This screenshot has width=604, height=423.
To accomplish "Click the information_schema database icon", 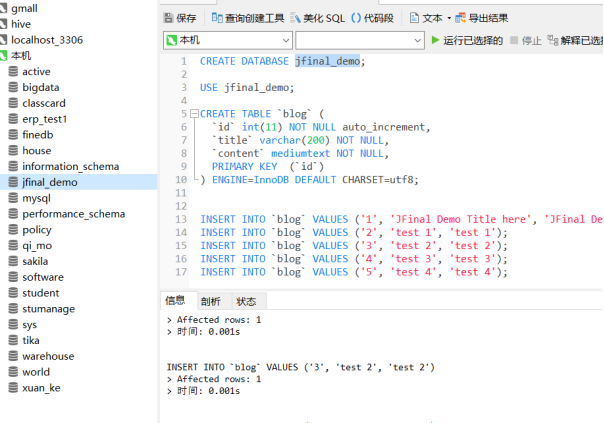I will tap(13, 166).
